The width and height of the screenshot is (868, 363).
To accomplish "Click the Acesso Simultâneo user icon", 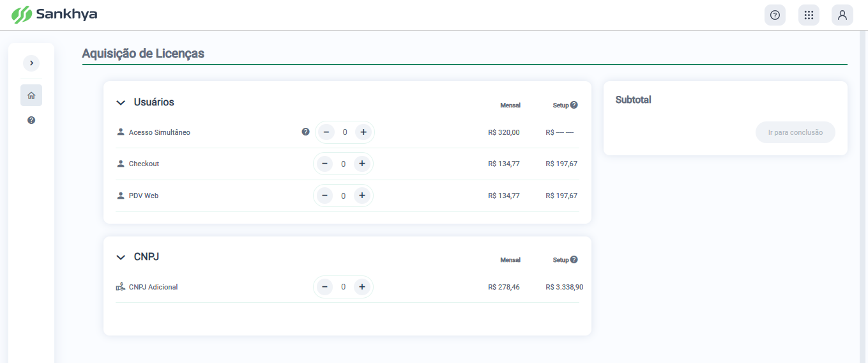I will point(121,132).
